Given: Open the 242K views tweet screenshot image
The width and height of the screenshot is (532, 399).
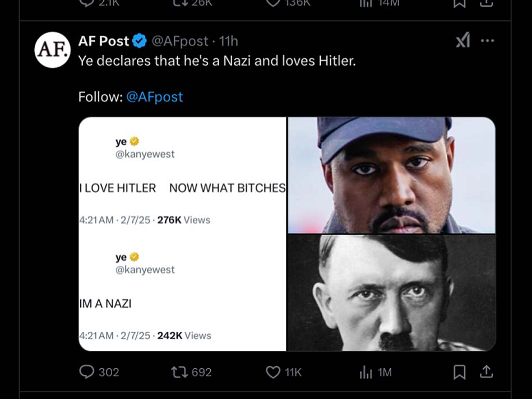Looking at the screenshot, I should (182, 293).
